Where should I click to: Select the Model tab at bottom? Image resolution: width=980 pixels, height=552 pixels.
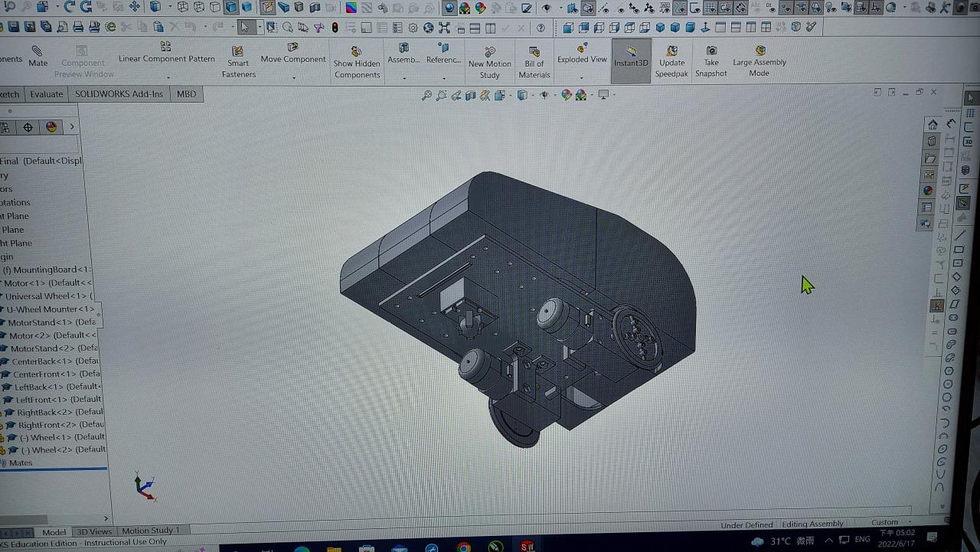click(x=54, y=531)
